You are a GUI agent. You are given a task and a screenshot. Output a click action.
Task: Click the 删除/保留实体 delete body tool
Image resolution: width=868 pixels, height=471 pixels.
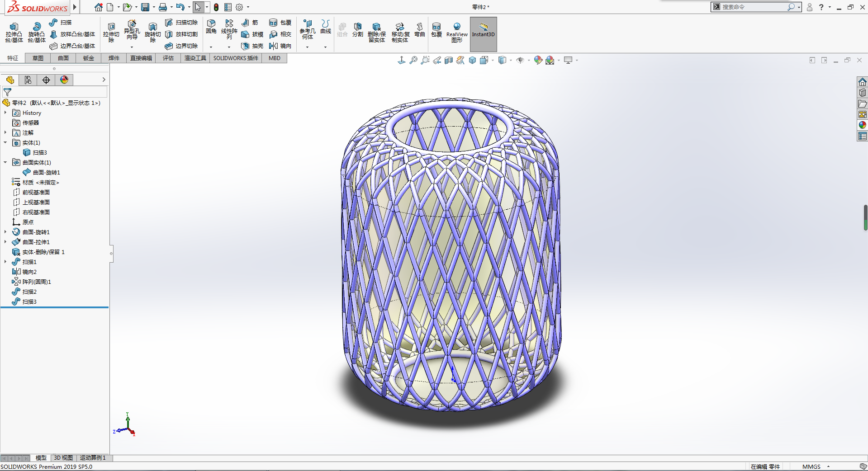(x=377, y=33)
